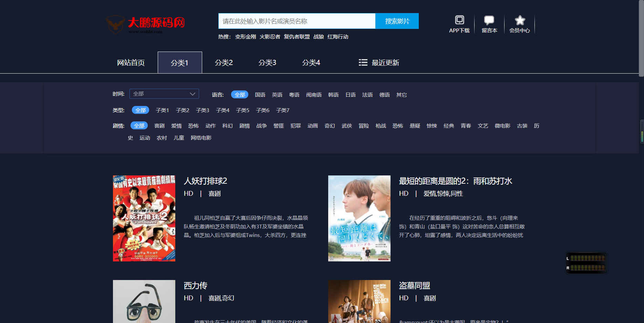This screenshot has width=644, height=323.
Task: Open the 盗墓同盟 movie title link
Action: tap(414, 286)
